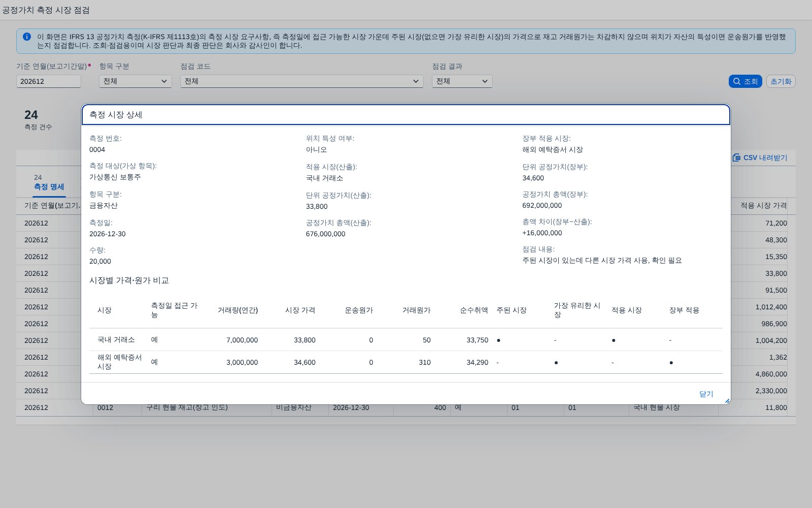Click the 장부 적용 column header
The image size is (812, 508).
tap(684, 310)
